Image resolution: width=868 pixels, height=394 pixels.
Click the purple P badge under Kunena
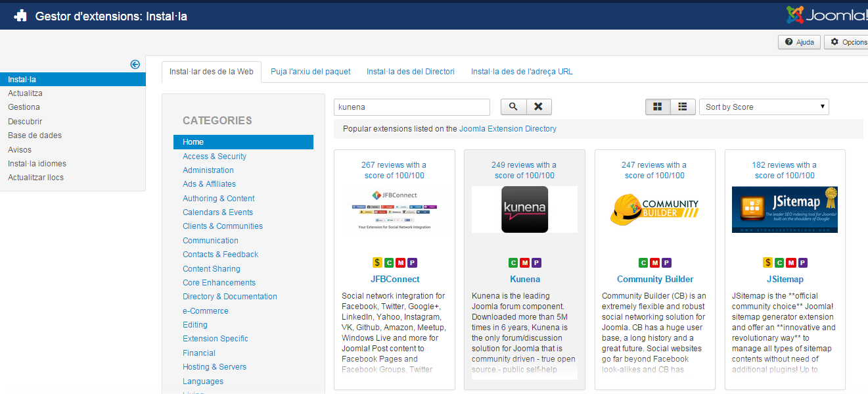[537, 262]
